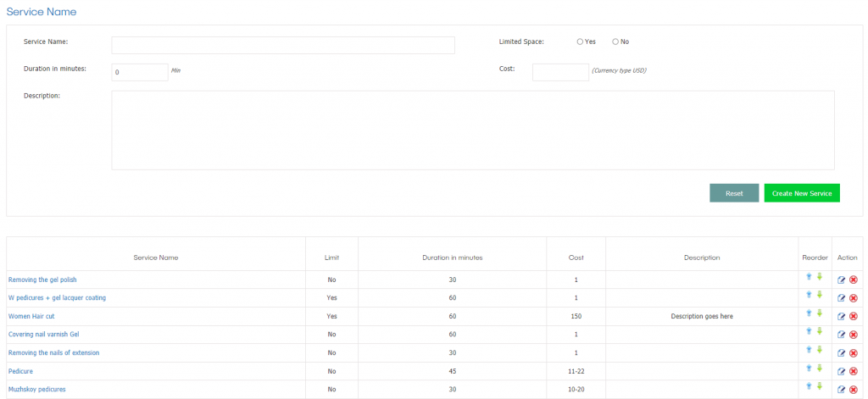Image resolution: width=868 pixels, height=399 pixels.
Task: Move down the Pedicure row
Action: (x=820, y=368)
